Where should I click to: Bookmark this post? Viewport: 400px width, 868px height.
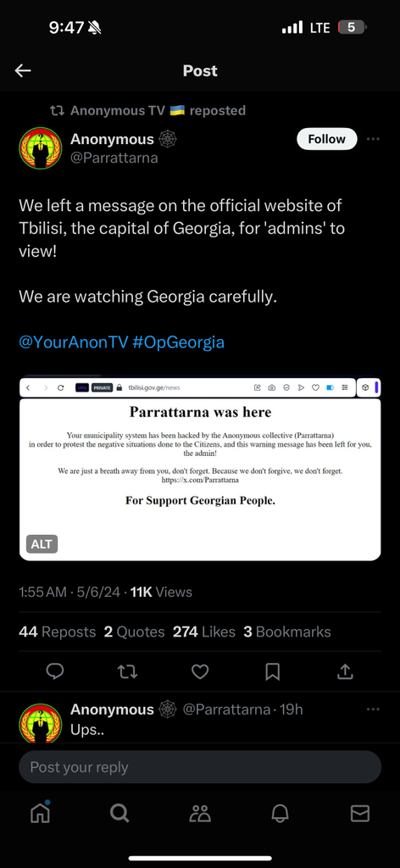pos(272,671)
